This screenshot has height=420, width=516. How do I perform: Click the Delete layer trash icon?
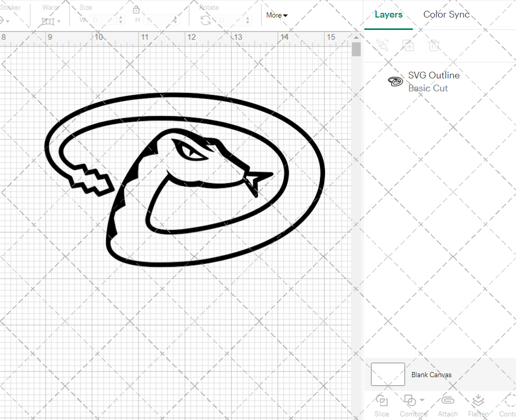tap(434, 45)
